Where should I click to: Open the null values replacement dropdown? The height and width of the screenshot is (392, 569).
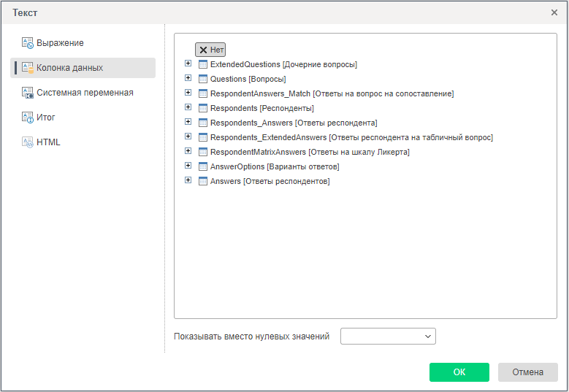[x=388, y=336]
